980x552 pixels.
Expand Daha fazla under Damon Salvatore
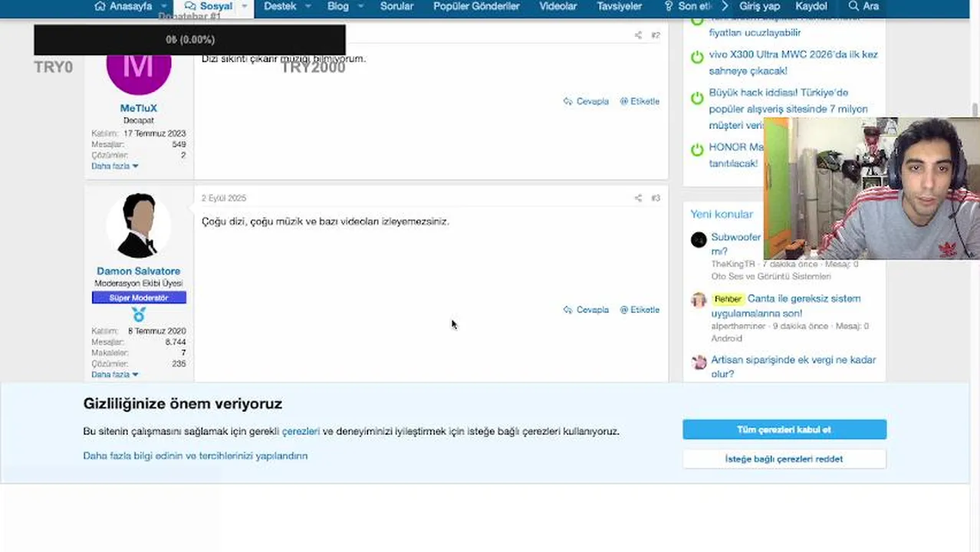click(115, 374)
